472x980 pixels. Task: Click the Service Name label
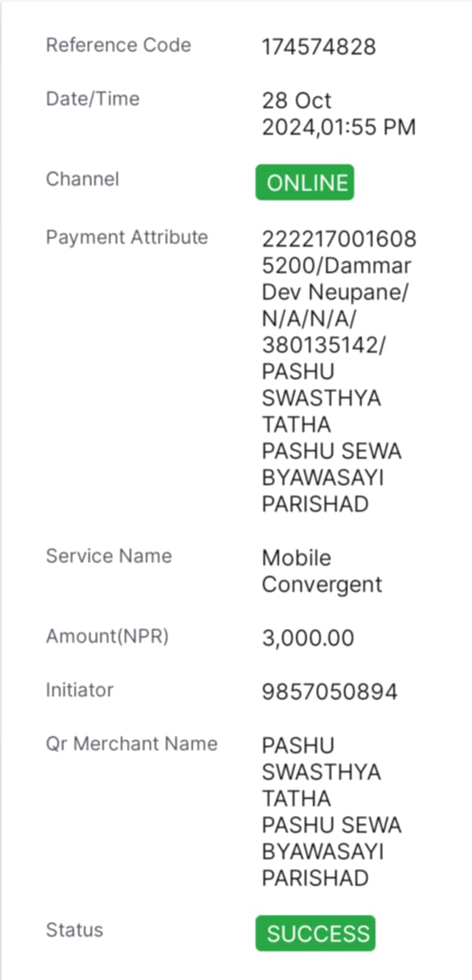(109, 556)
